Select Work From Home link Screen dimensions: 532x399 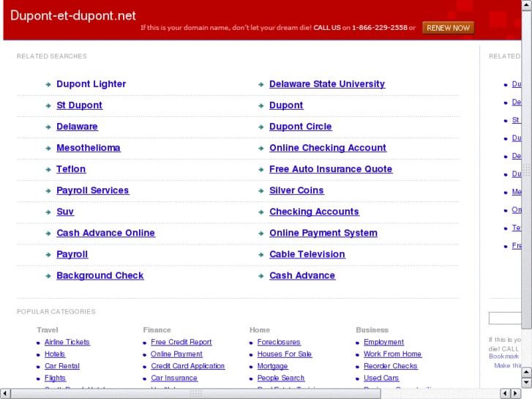pos(392,354)
